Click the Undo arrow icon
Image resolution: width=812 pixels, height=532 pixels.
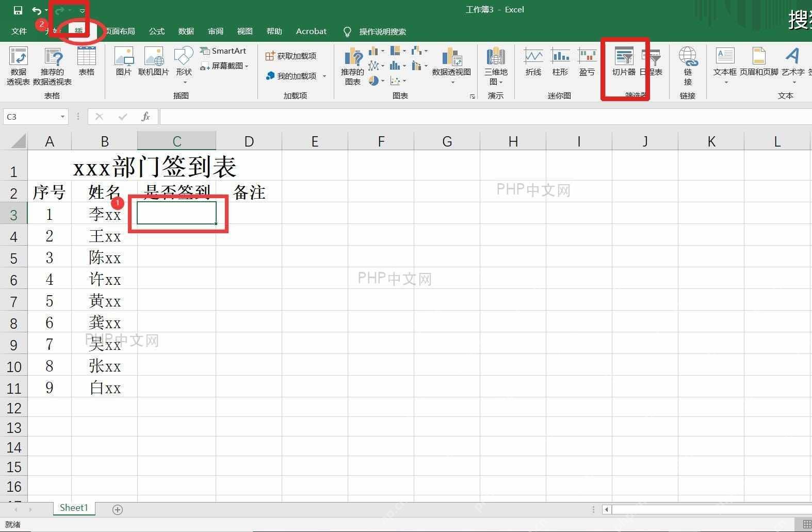[36, 10]
